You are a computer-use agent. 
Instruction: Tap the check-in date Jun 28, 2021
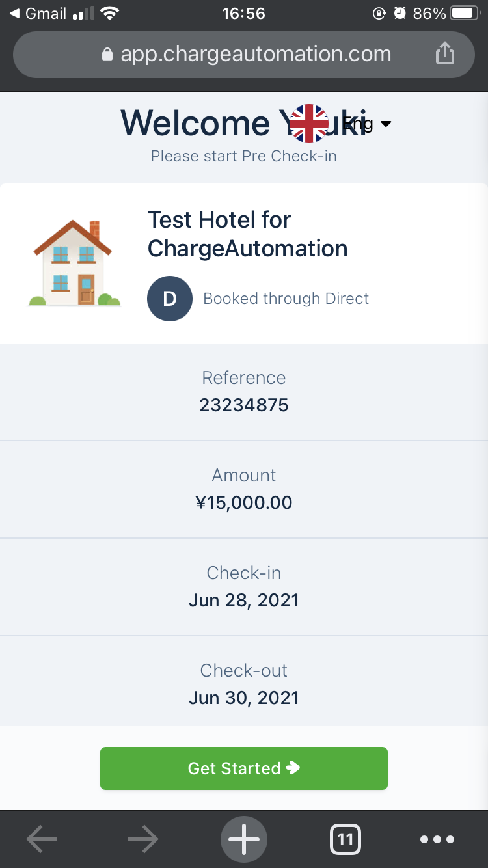coord(244,600)
